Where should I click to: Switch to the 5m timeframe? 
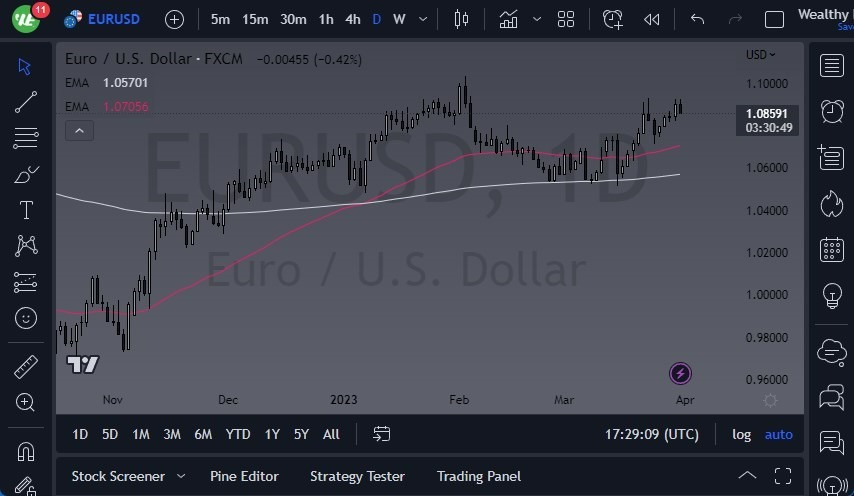click(x=220, y=20)
